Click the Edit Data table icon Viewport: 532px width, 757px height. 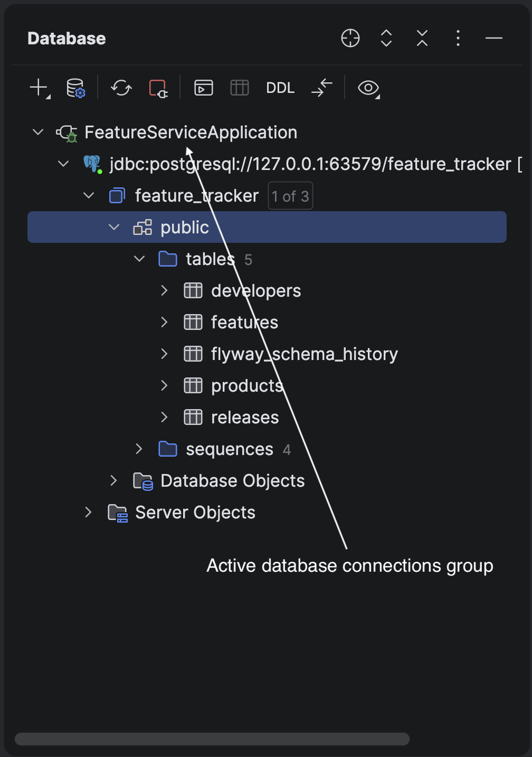click(x=240, y=88)
